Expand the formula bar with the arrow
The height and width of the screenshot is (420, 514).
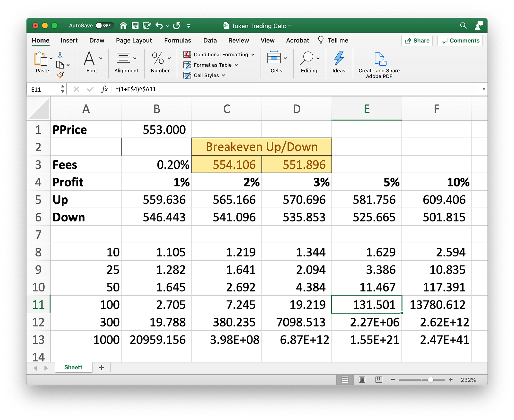[x=484, y=89]
